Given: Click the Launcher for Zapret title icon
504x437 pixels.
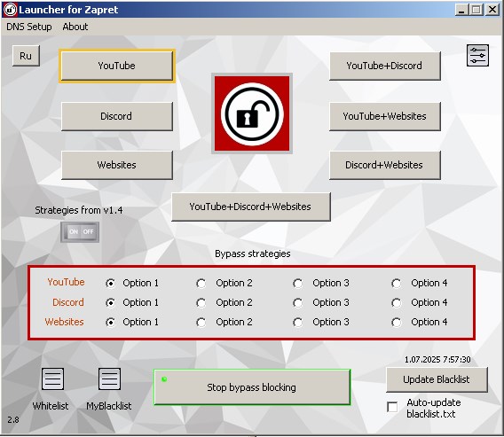Looking at the screenshot, I should click(x=10, y=10).
